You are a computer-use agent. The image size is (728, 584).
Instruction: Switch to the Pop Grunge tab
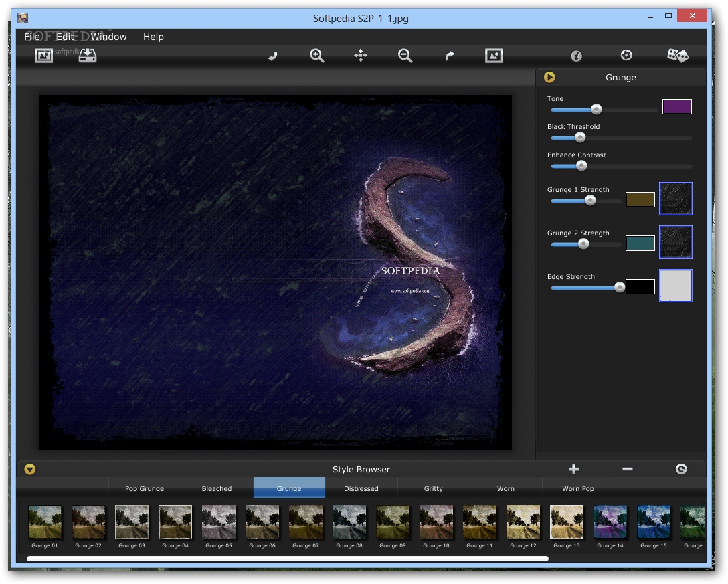click(145, 488)
